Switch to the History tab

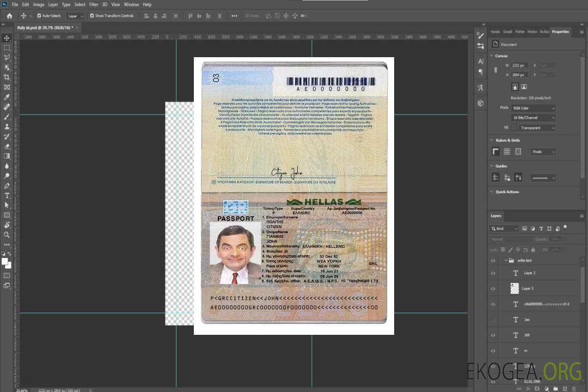tap(532, 32)
